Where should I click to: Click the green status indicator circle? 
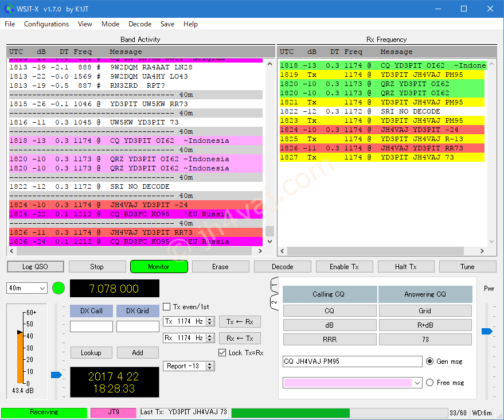pyautogui.click(x=58, y=288)
